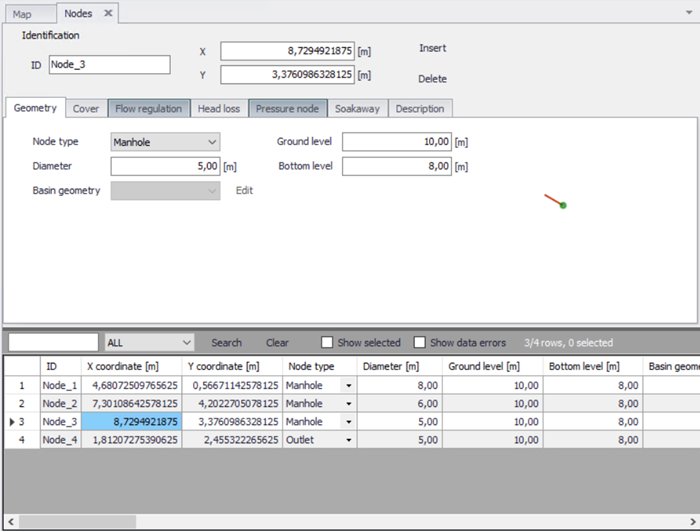This screenshot has height=531, width=700.
Task: Click the row 4 header
Action: 22,439
